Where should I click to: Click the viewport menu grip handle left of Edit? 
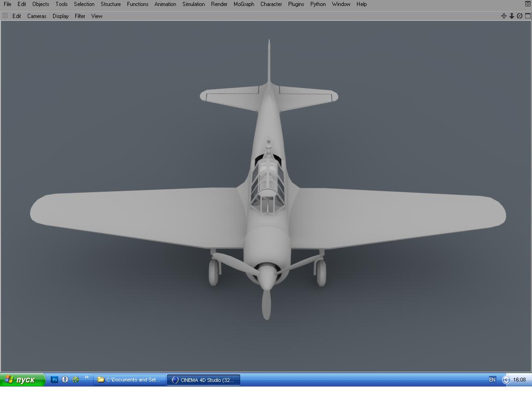point(5,16)
